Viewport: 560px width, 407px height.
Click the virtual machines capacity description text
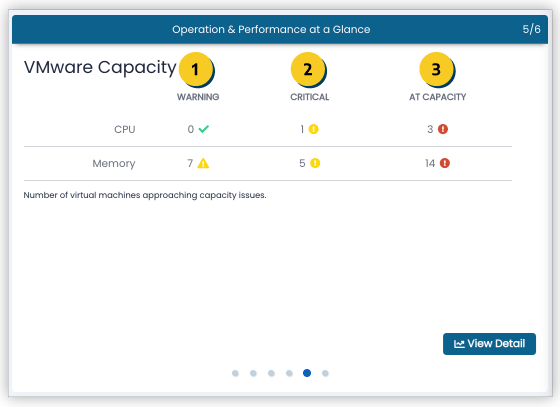pos(145,195)
